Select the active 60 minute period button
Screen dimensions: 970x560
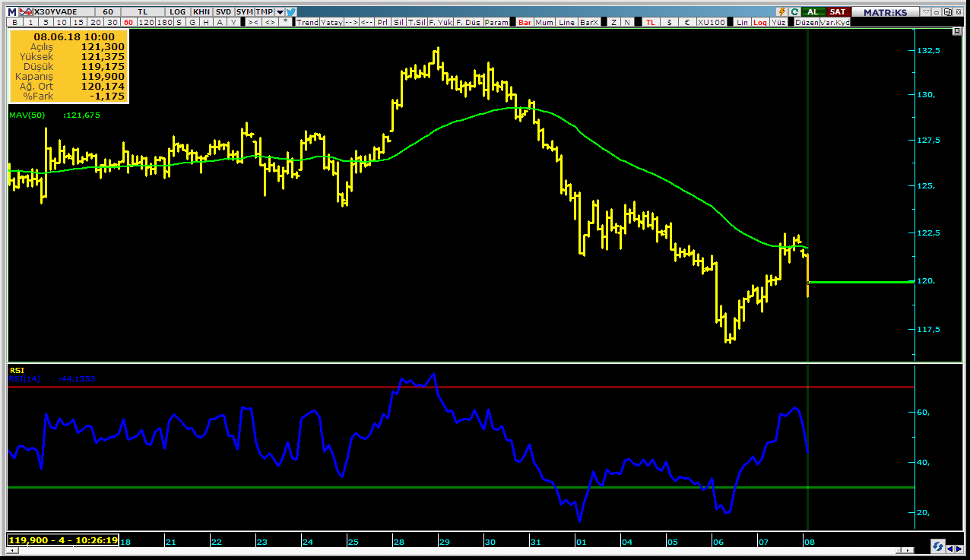[128, 22]
